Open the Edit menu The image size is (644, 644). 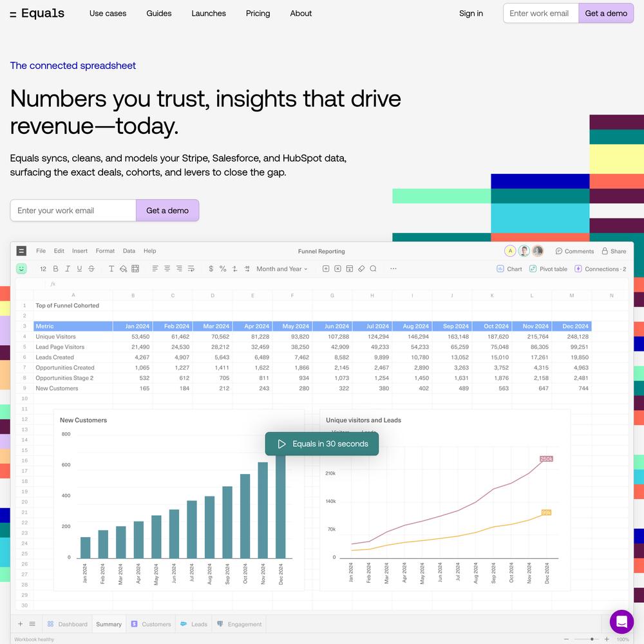click(59, 251)
